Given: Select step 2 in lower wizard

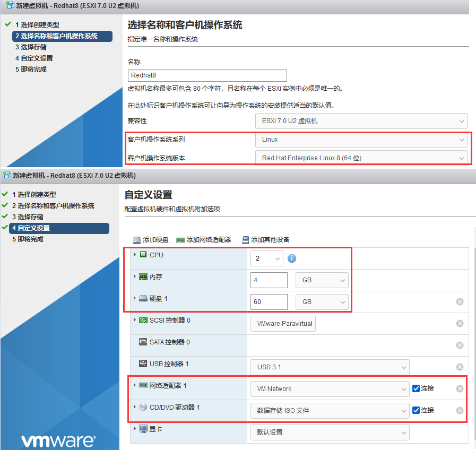Looking at the screenshot, I should (x=53, y=205).
